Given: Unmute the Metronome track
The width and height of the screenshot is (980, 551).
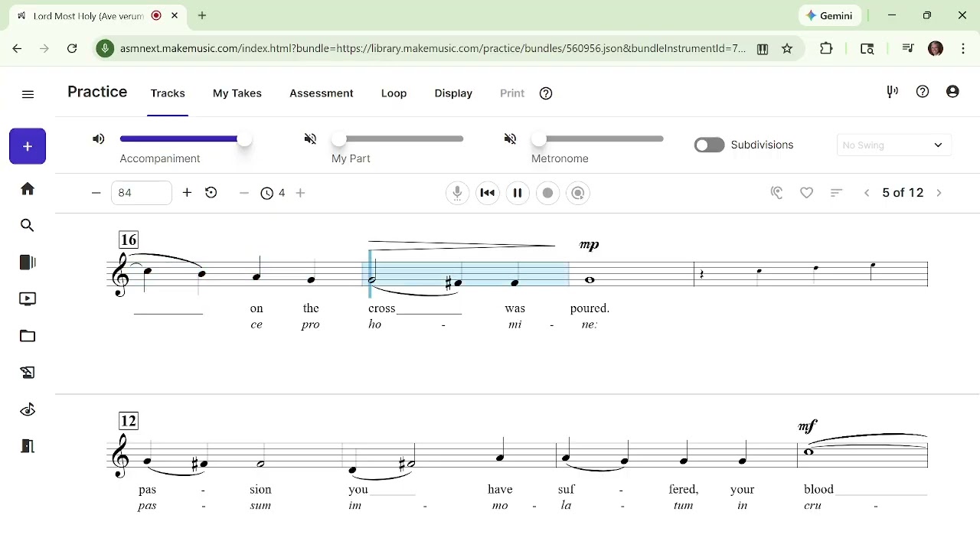Looking at the screenshot, I should click(511, 139).
